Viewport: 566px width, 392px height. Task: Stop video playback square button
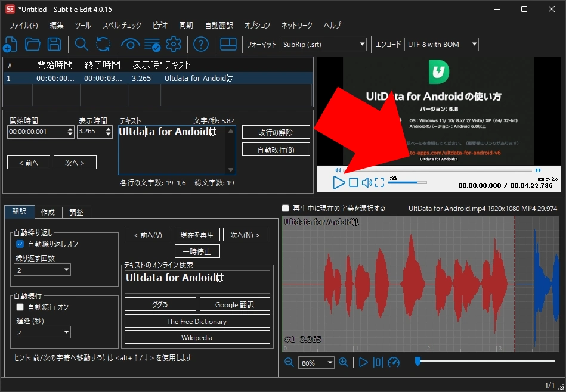click(354, 182)
